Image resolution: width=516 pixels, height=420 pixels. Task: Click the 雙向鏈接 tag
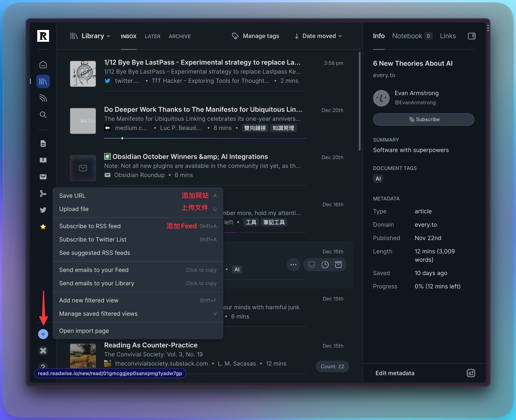(x=255, y=128)
